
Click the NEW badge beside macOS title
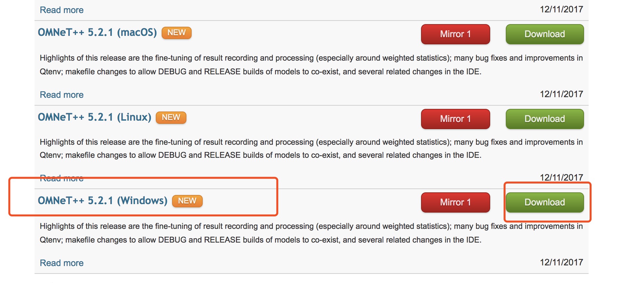tap(176, 33)
